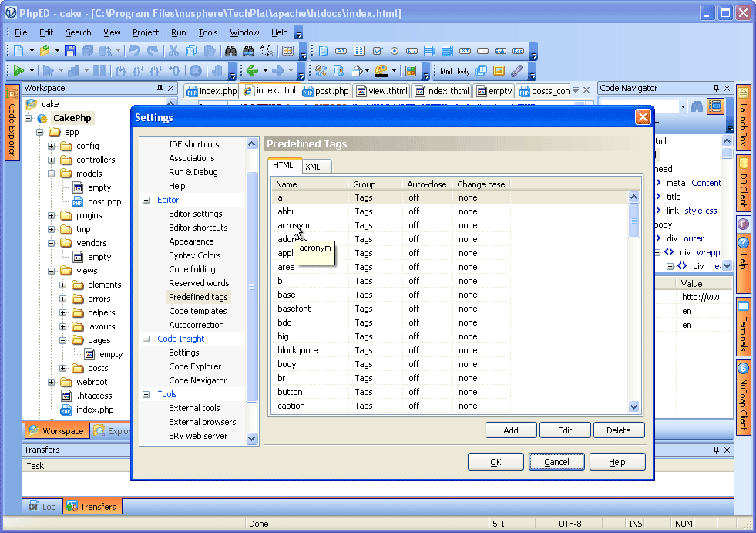Click the Find Next binoculars-with-arrow icon

tap(248, 50)
